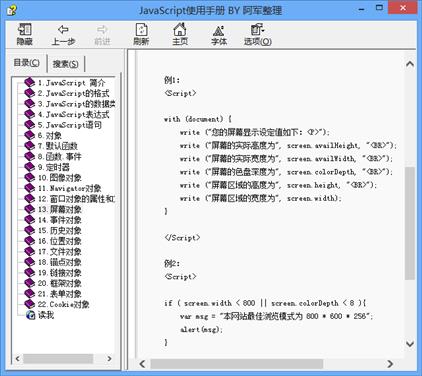The width and height of the screenshot is (422, 376).
Task: Click code line containing screen.availHeight
Action: click(x=288, y=145)
